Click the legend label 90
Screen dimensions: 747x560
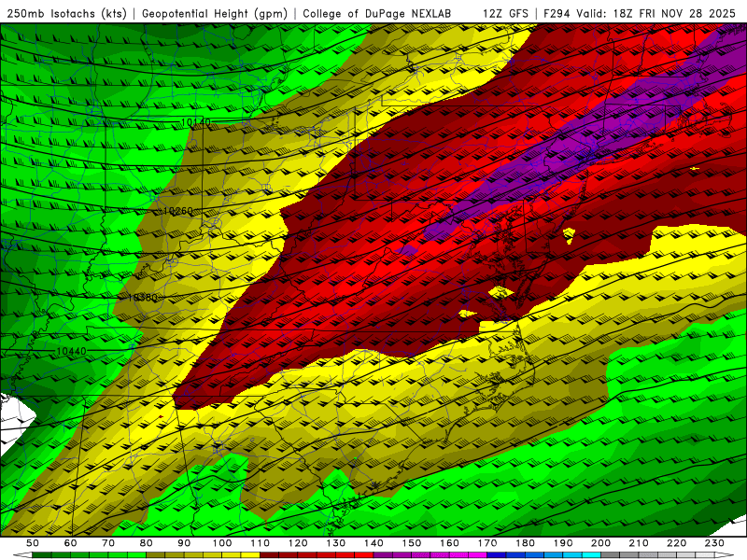[x=184, y=543]
